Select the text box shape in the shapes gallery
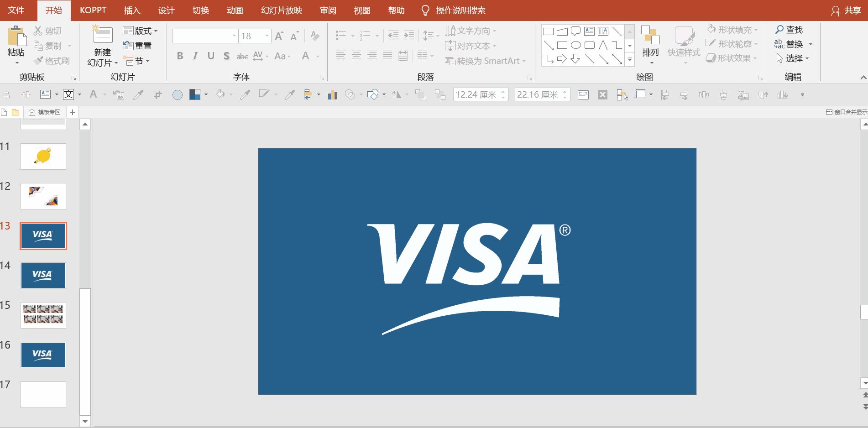The width and height of the screenshot is (868, 428). [590, 31]
